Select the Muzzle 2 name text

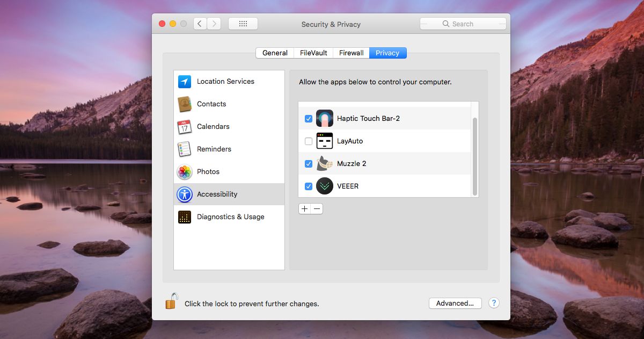pyautogui.click(x=352, y=164)
